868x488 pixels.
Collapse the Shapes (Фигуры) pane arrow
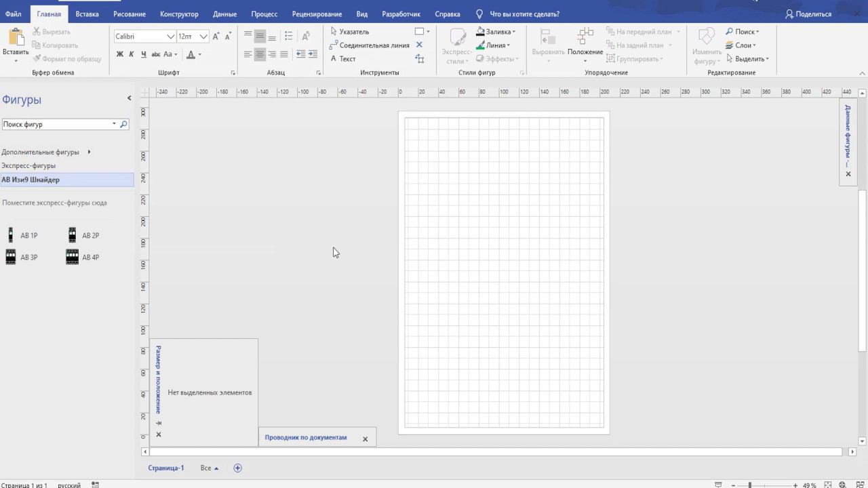(129, 98)
